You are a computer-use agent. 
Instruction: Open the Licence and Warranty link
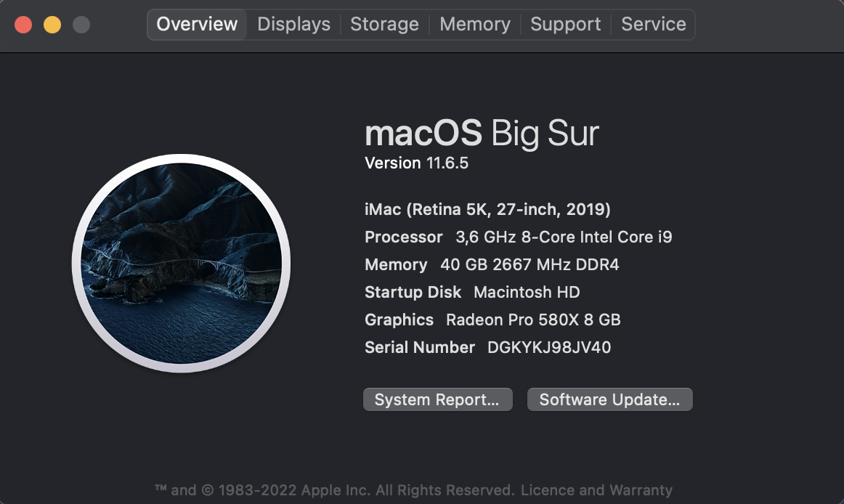pyautogui.click(x=596, y=490)
